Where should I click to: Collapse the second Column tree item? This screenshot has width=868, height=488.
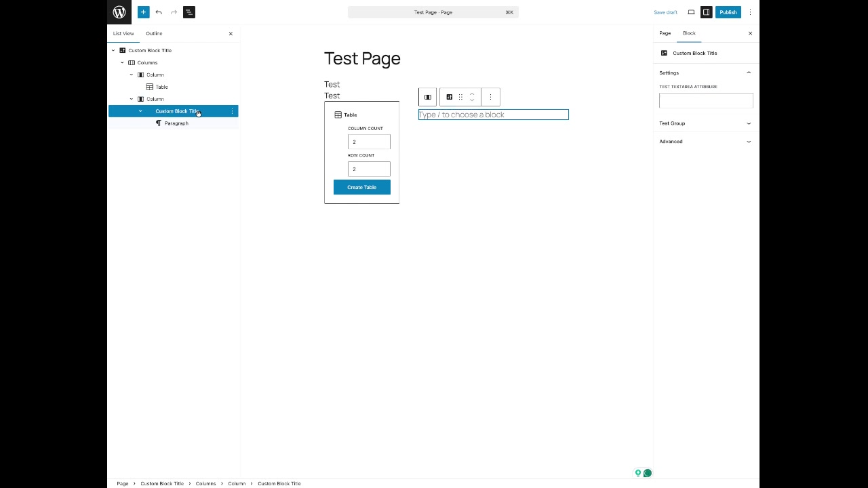click(132, 99)
